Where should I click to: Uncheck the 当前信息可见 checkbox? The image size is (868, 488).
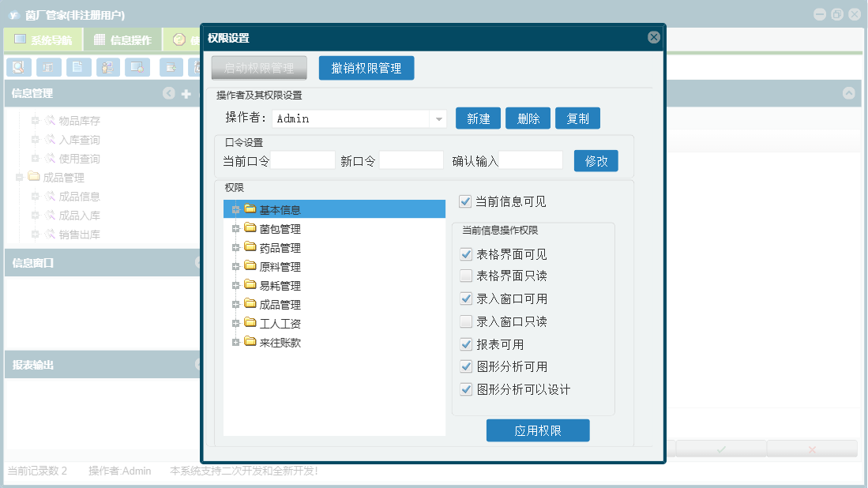(465, 201)
